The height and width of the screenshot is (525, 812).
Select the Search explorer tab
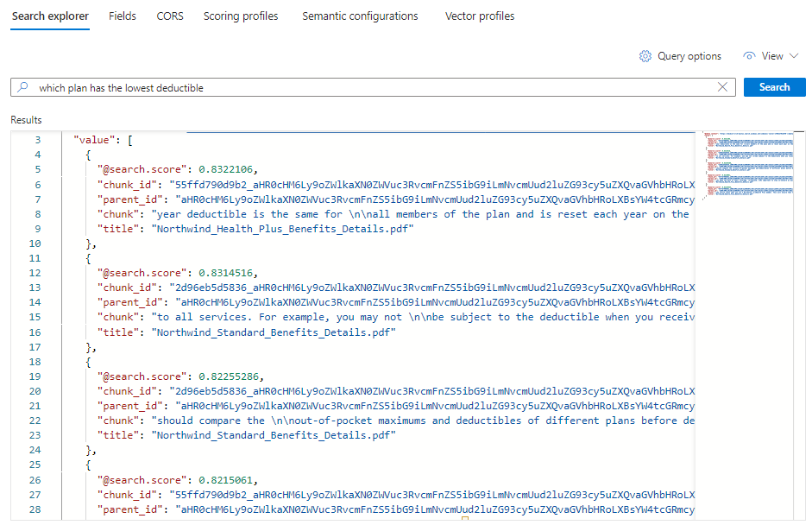click(x=50, y=16)
